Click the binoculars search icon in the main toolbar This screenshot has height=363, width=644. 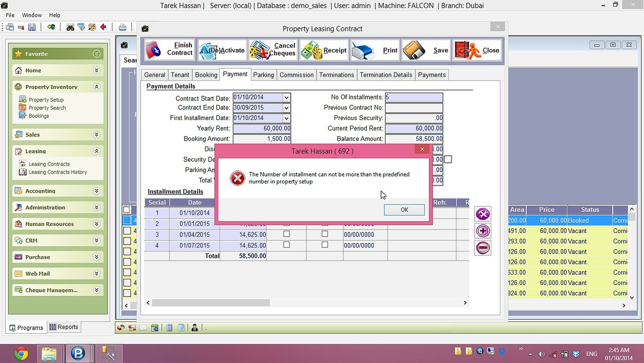70,27
